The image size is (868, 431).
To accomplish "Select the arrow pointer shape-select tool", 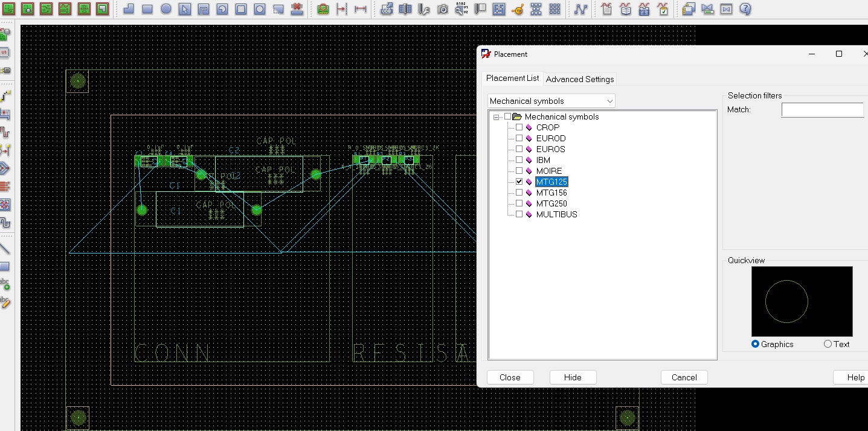I will coord(184,9).
